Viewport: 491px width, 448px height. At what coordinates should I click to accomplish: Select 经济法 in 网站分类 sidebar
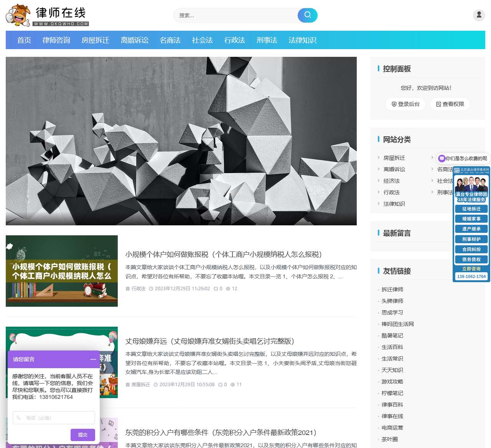[x=392, y=181]
